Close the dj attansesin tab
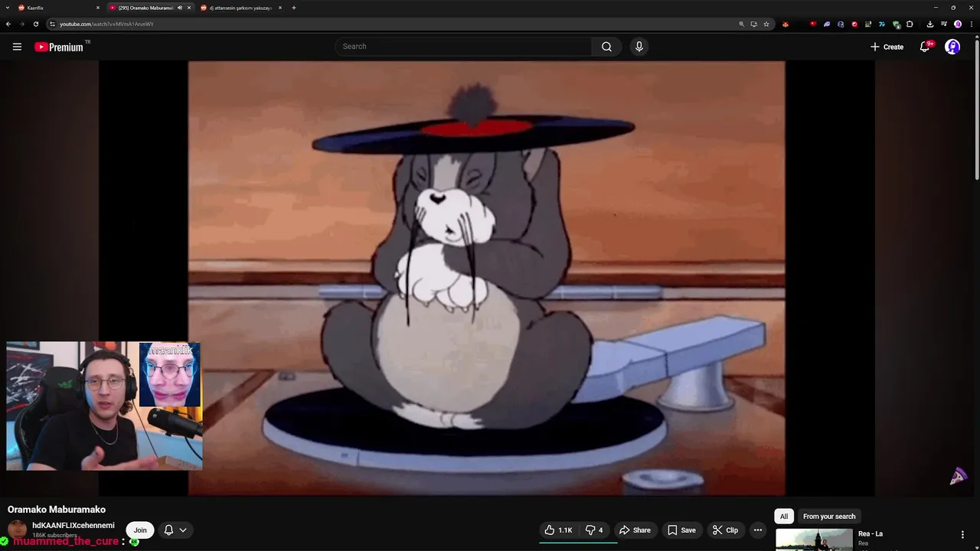Image resolution: width=980 pixels, height=551 pixels. [280, 8]
